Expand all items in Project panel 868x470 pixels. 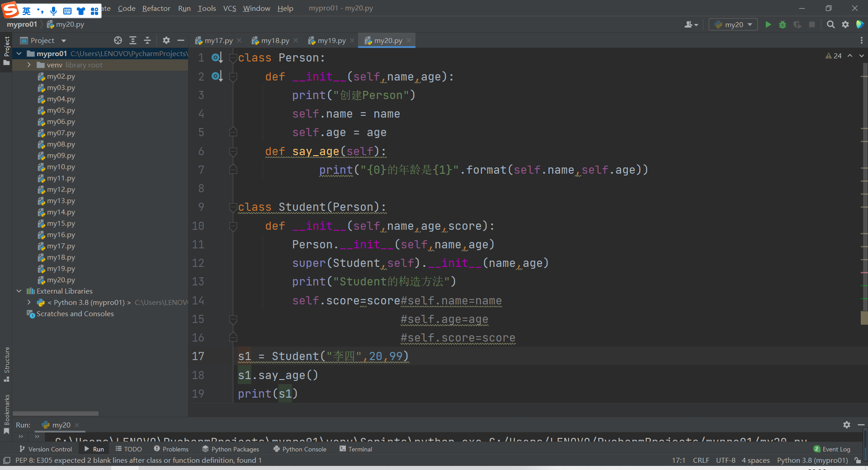(x=133, y=40)
